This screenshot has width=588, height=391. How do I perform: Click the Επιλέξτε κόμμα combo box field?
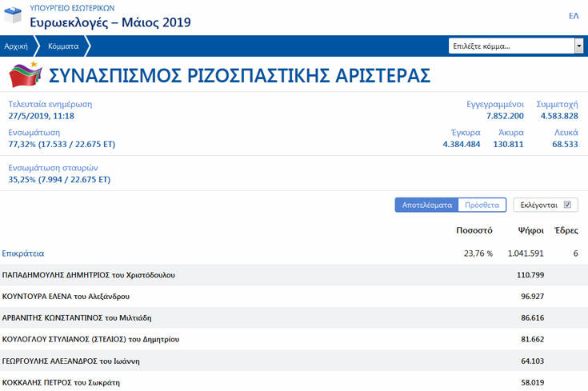510,46
